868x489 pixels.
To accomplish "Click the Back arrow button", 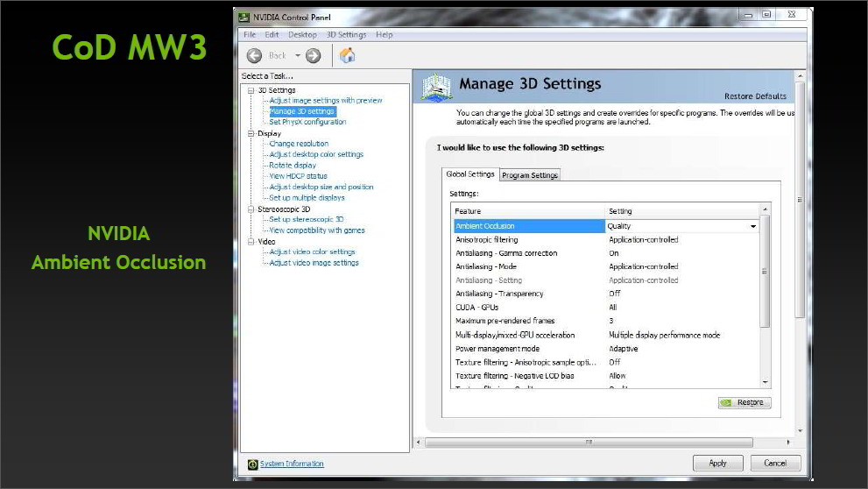I will tap(254, 55).
